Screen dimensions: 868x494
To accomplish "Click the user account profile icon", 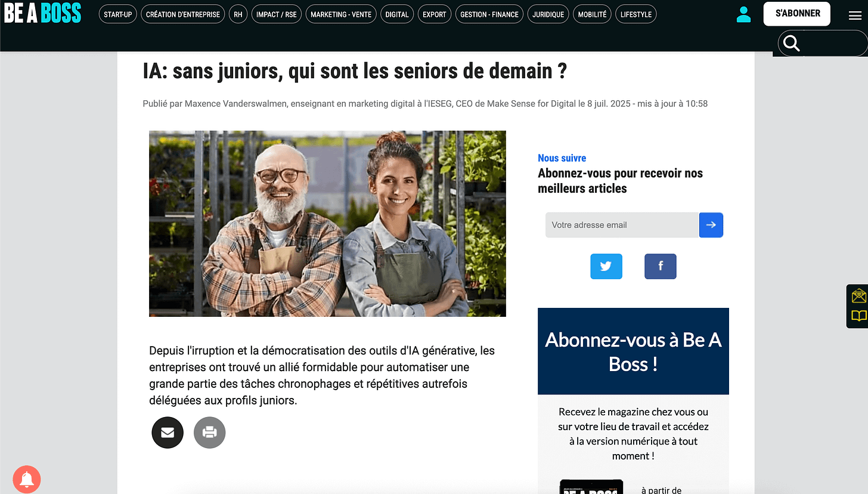I will (x=743, y=15).
